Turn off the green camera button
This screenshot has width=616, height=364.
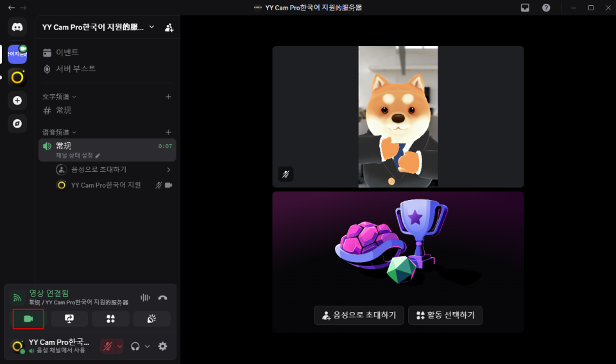28,318
